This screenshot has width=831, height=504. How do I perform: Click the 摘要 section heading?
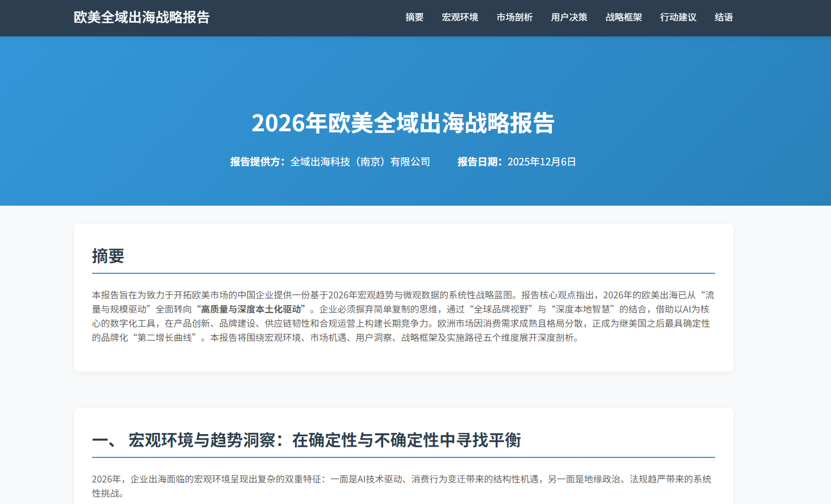107,256
